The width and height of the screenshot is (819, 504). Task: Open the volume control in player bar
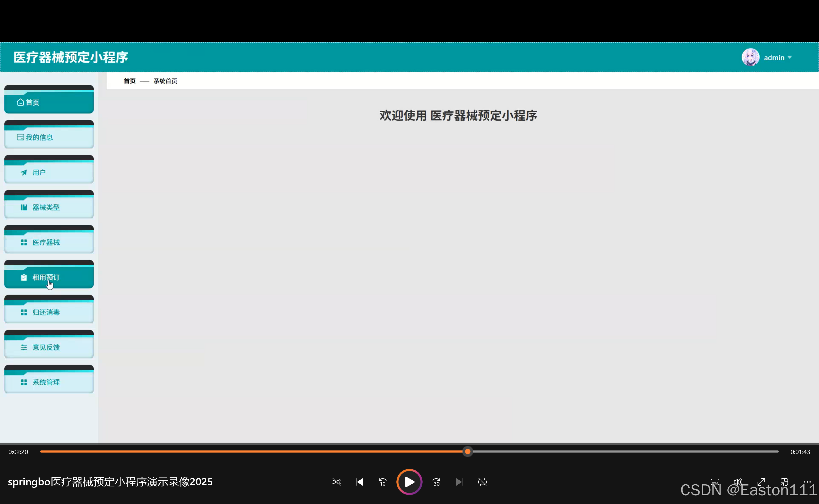pyautogui.click(x=738, y=482)
